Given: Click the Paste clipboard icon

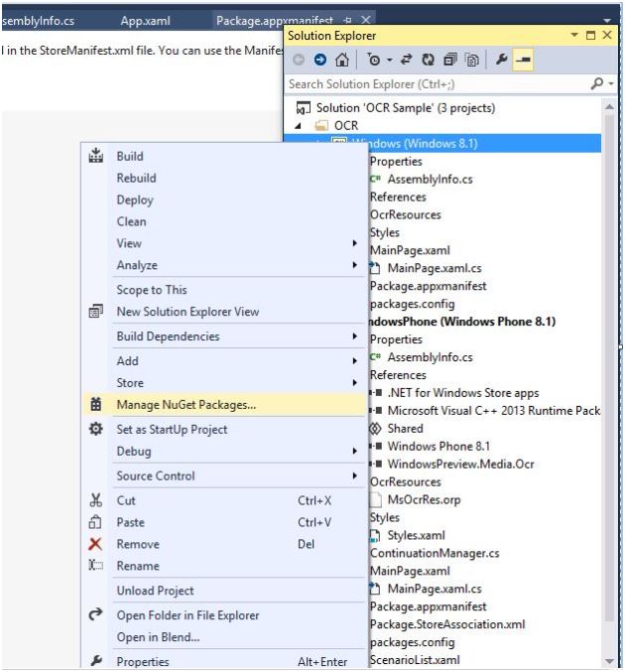Looking at the screenshot, I should pos(95,522).
